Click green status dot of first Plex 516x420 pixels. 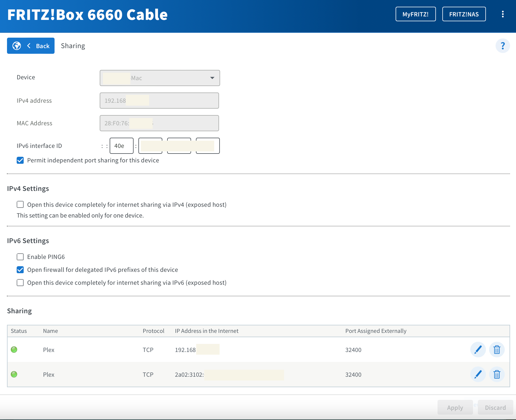14,350
